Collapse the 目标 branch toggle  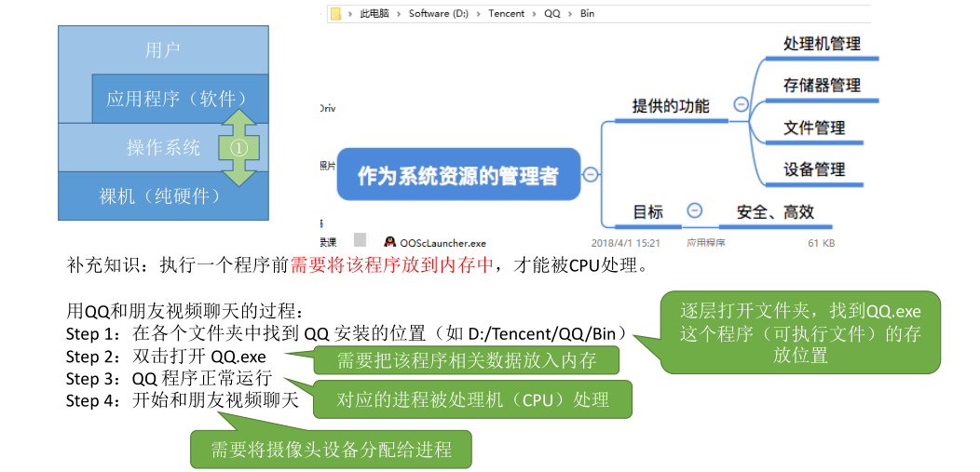pos(694,210)
